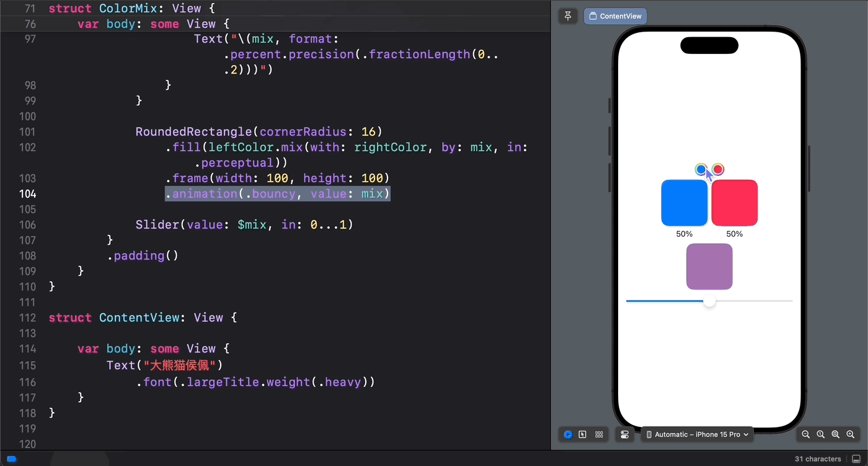Image resolution: width=868 pixels, height=466 pixels.
Task: Click 'cornerRadius' parameter in code
Action: (x=303, y=132)
